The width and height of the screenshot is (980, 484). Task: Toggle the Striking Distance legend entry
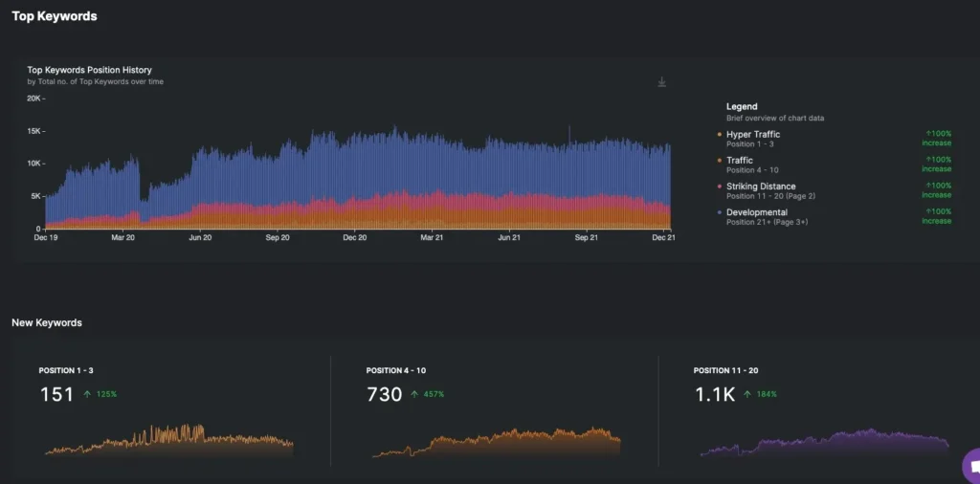pos(761,187)
